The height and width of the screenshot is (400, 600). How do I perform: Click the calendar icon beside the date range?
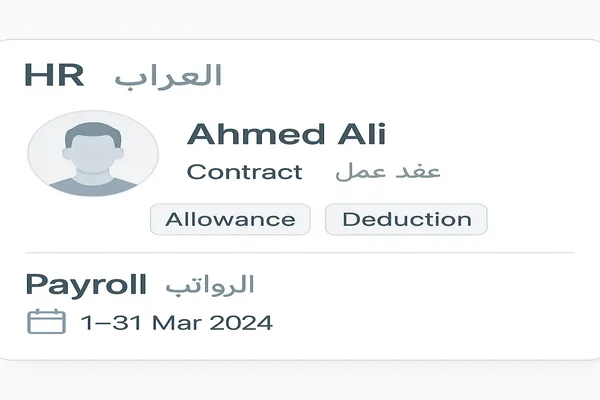click(45, 322)
